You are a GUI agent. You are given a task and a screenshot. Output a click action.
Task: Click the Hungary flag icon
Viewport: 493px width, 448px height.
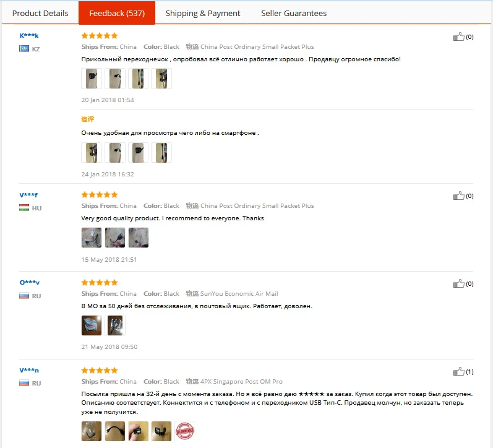[24, 208]
